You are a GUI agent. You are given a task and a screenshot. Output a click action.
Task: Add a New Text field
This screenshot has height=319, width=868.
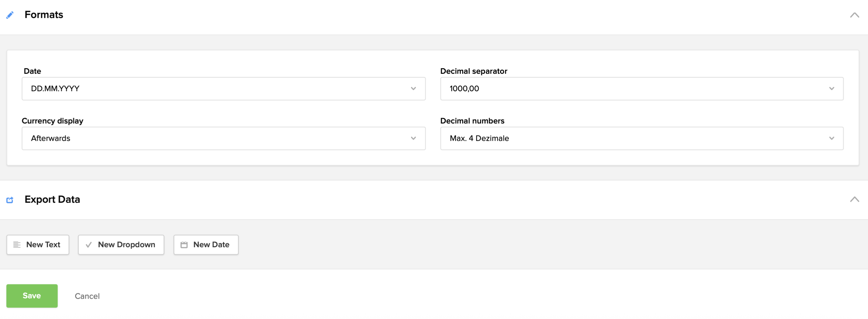(x=38, y=245)
